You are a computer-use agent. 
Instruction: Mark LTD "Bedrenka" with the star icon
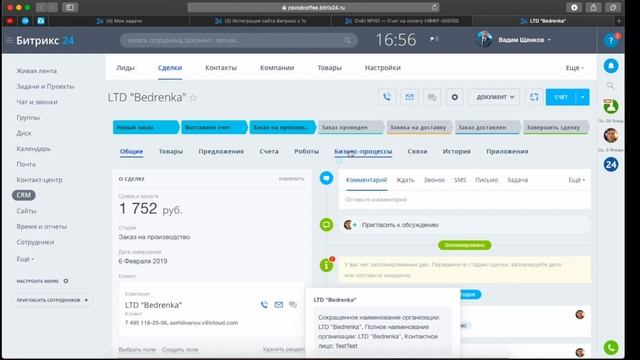[193, 98]
